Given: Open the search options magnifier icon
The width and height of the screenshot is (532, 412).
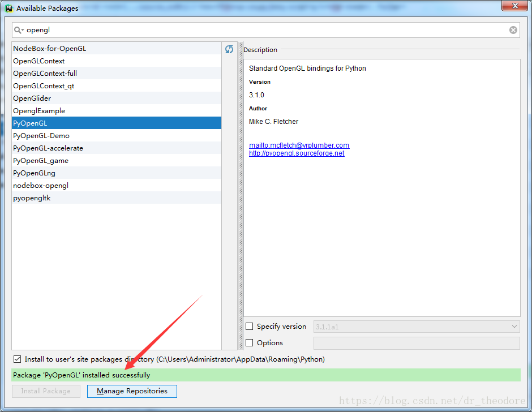Looking at the screenshot, I should 19,30.
